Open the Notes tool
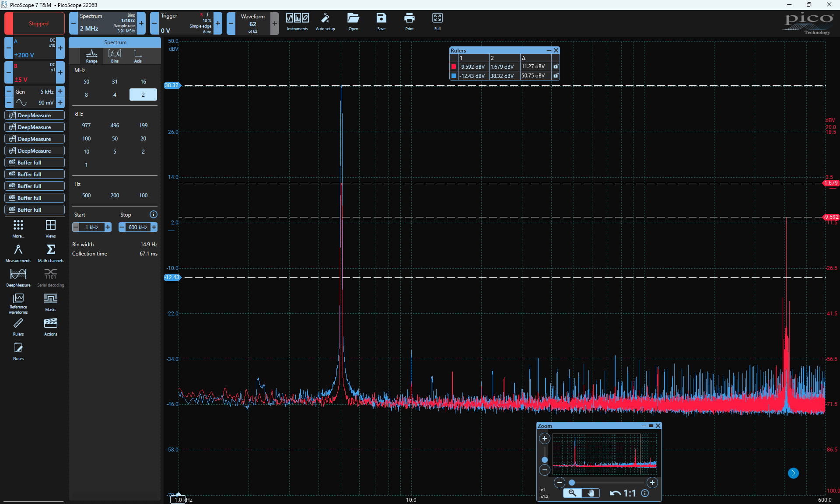 pos(18,351)
